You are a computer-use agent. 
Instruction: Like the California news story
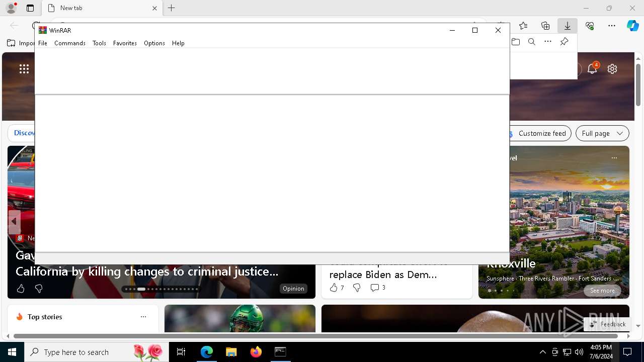point(21,289)
